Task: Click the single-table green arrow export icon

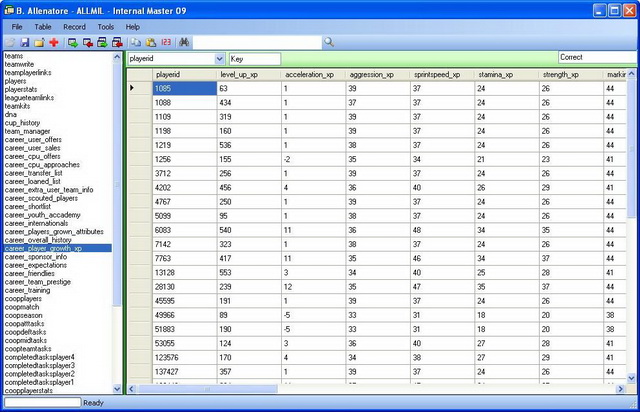Action: coord(73,42)
